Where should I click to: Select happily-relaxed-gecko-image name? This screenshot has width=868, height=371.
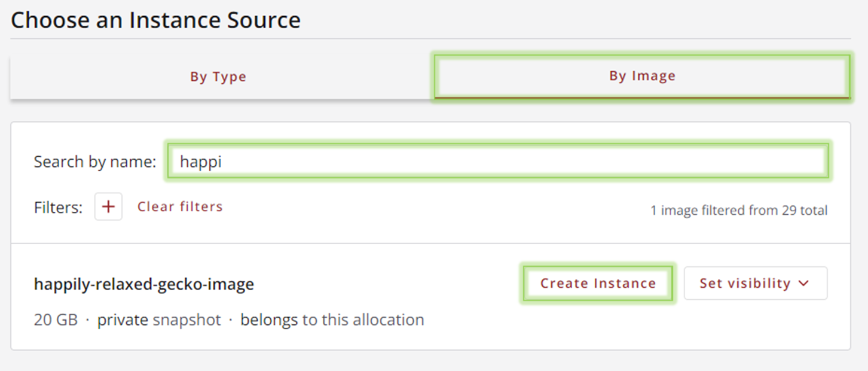point(143,285)
